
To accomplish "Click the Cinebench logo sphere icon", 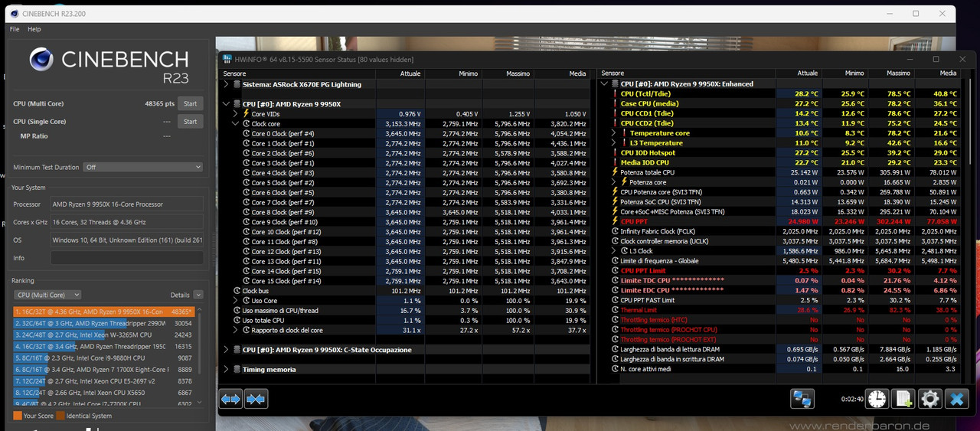I will [x=42, y=60].
